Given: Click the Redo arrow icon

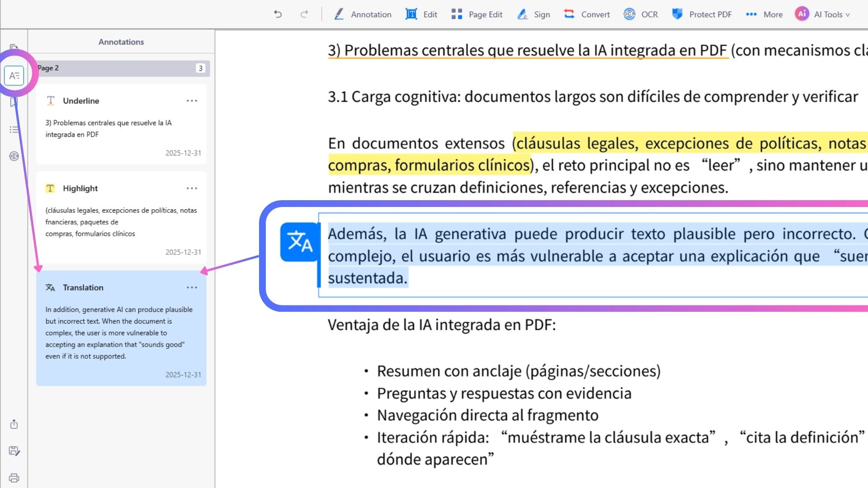Looking at the screenshot, I should tap(304, 14).
